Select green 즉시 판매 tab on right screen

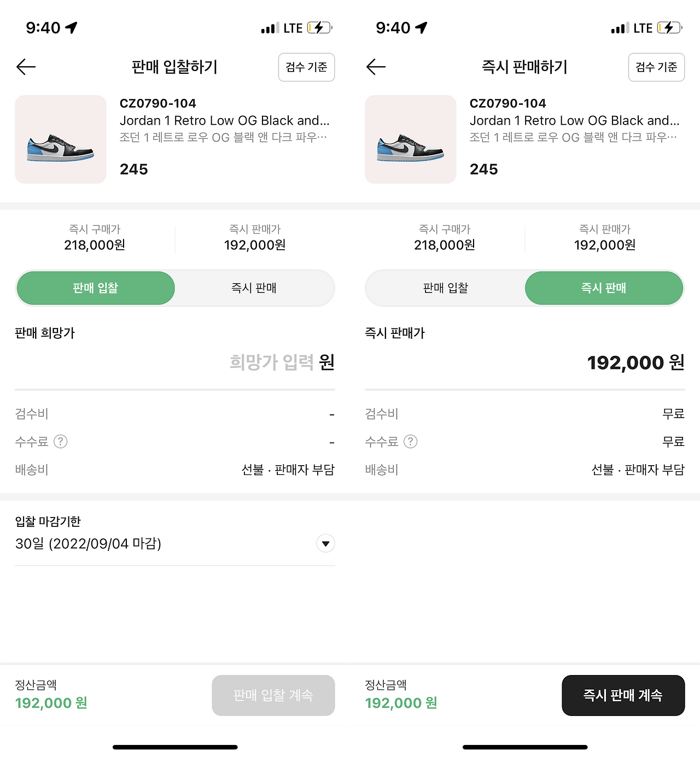tap(604, 288)
